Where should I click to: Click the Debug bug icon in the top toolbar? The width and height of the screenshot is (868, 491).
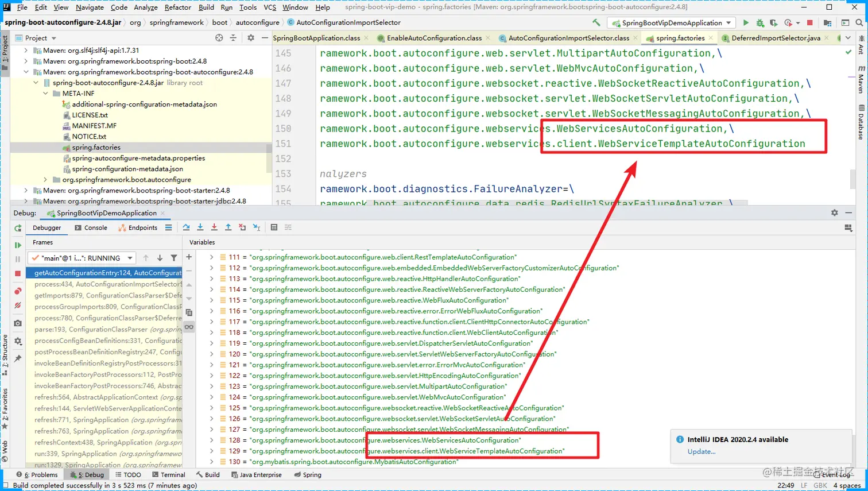(760, 23)
